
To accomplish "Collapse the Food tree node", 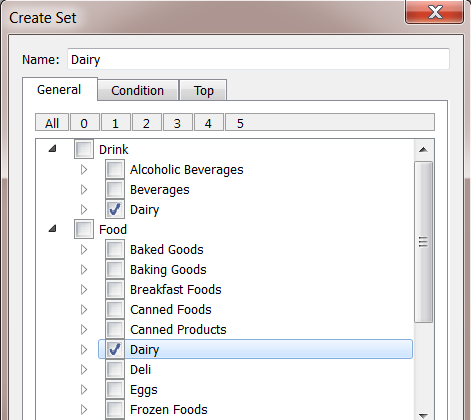I will coord(52,229).
